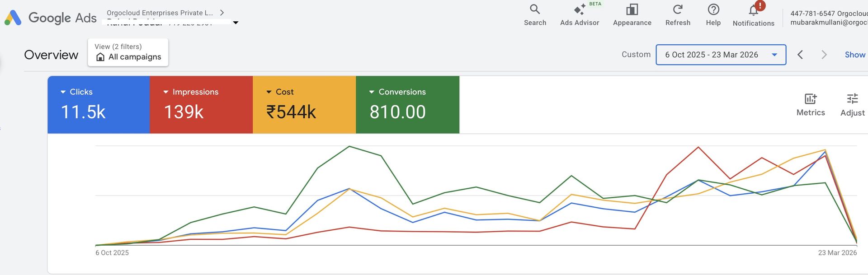868x275 pixels.
Task: Open Ads Advisor beta
Action: coord(579,15)
